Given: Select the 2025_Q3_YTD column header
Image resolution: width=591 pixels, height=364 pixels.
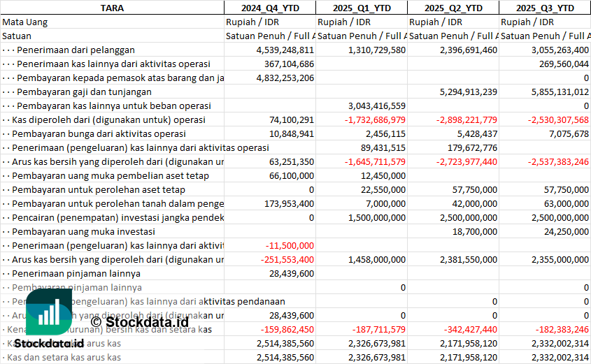Looking at the screenshot, I should click(545, 8).
